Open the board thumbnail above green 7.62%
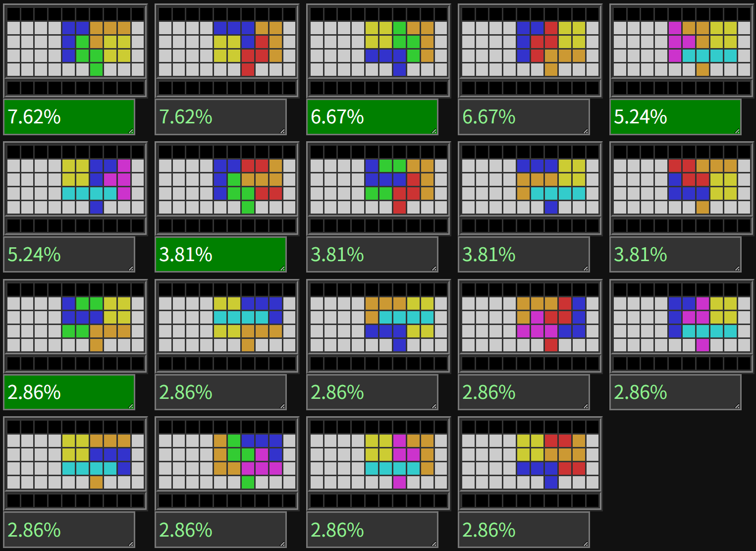 [x=75, y=51]
